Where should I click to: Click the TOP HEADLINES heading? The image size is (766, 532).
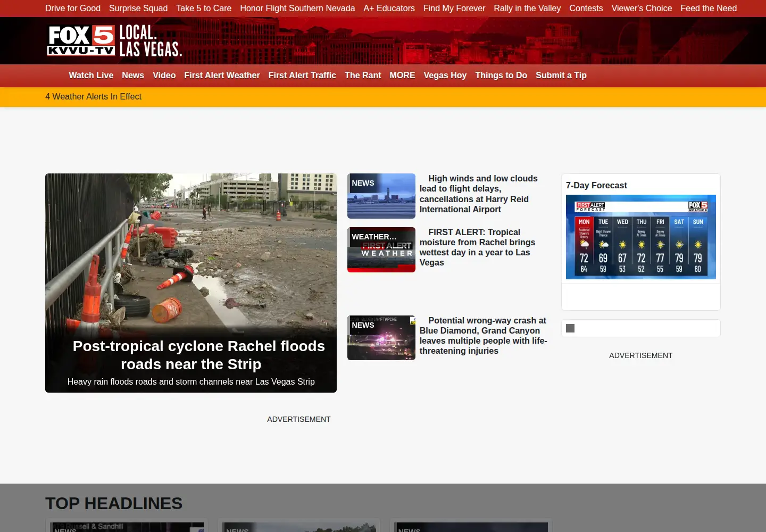pos(114,503)
